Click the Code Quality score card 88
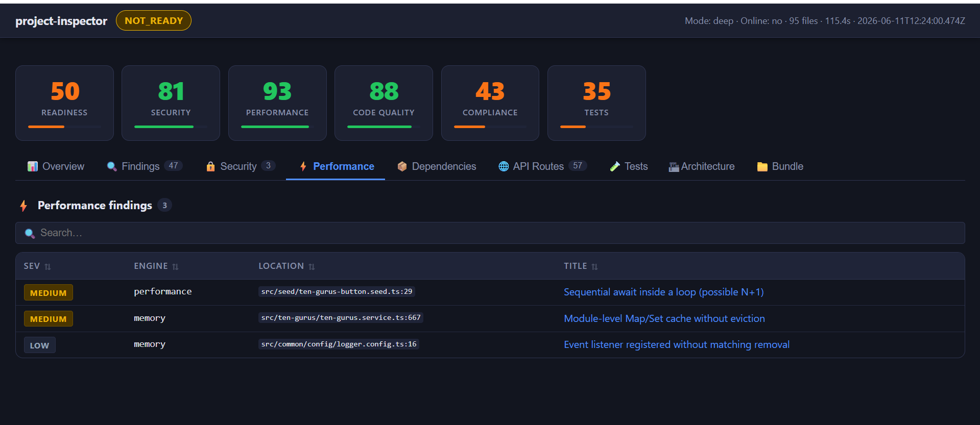The width and height of the screenshot is (980, 425). coord(384,103)
